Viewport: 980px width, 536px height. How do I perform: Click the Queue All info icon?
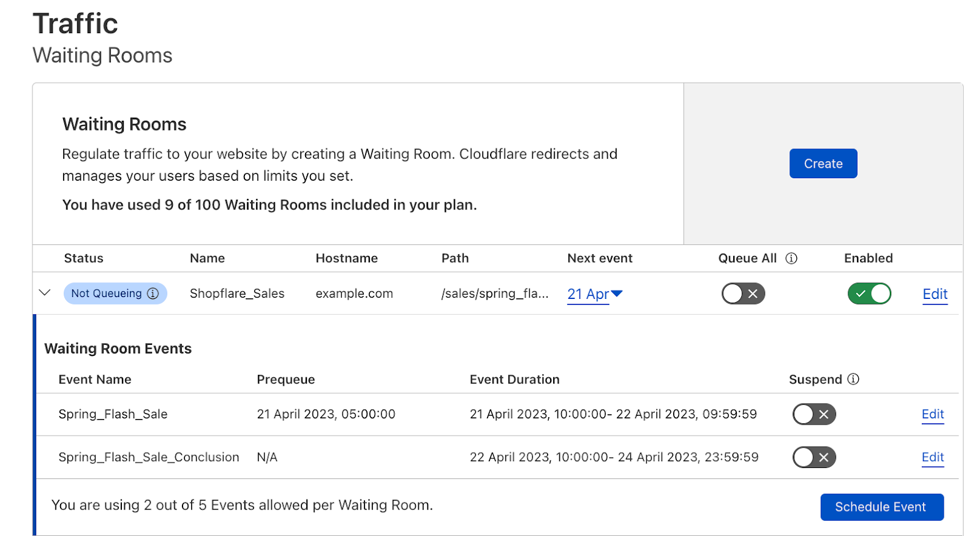[x=791, y=259]
